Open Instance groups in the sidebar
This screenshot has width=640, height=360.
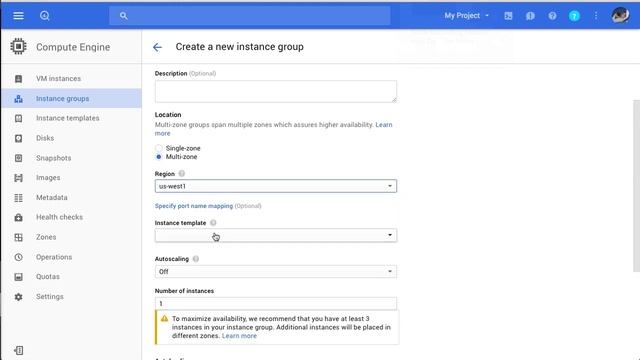[71, 98]
